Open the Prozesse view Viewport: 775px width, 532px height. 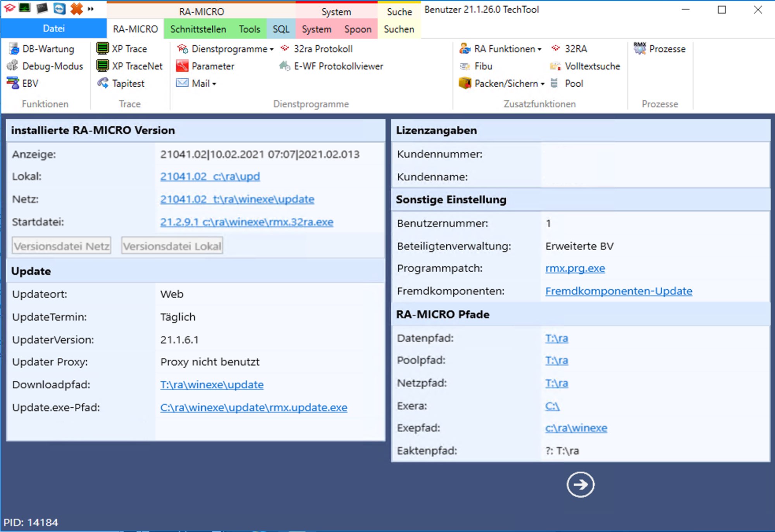pos(660,49)
